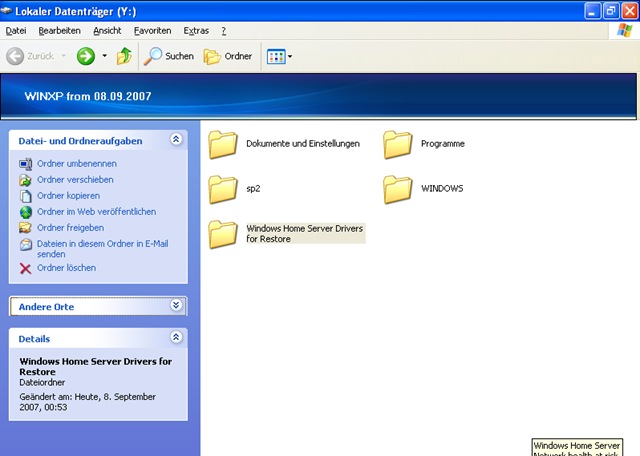Open the Forward history dropdown arrow

(x=104, y=56)
